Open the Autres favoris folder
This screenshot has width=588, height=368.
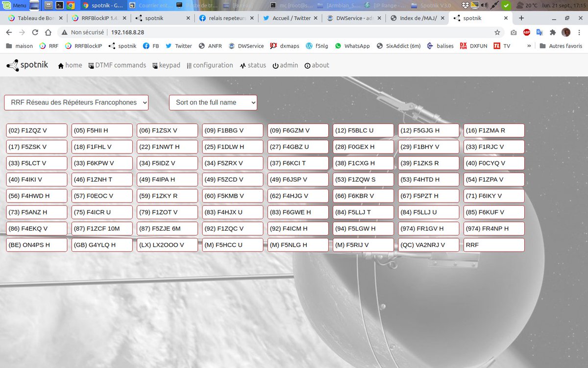[x=561, y=46]
